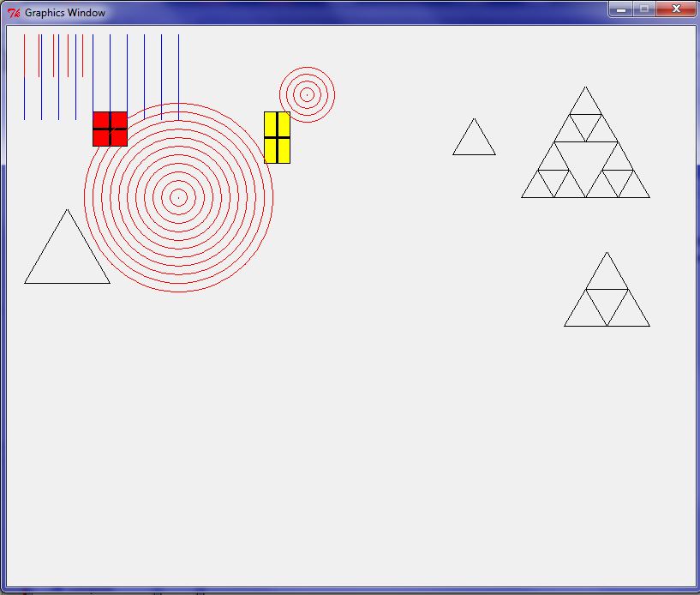Click inside the small standalone black triangle
The height and width of the screenshot is (595, 700).
point(474,143)
